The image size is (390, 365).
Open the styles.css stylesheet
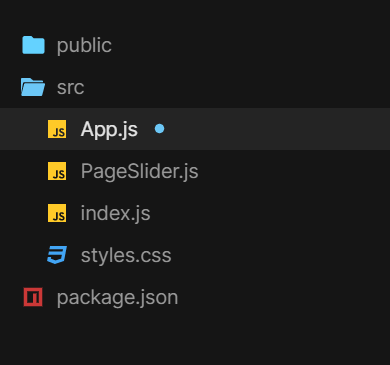[x=126, y=256]
